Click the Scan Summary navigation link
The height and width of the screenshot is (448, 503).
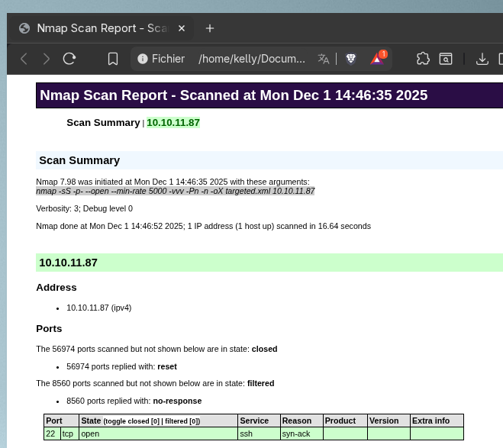(103, 122)
